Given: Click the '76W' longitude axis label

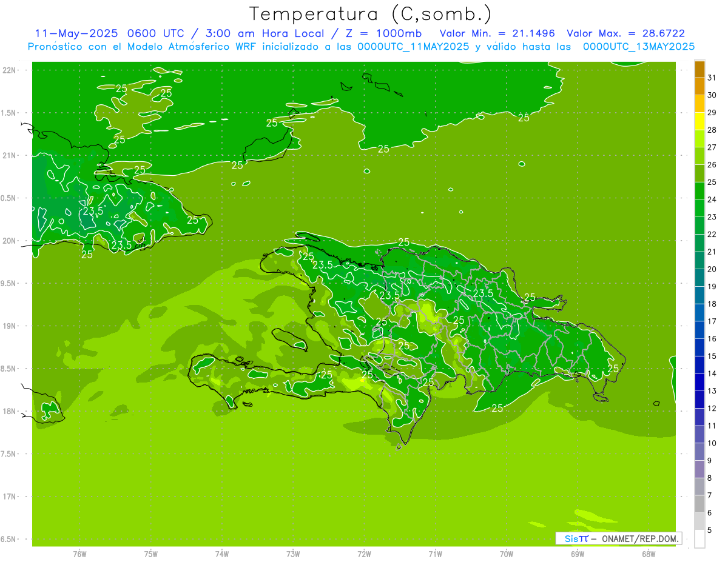Looking at the screenshot, I should coord(79,554).
